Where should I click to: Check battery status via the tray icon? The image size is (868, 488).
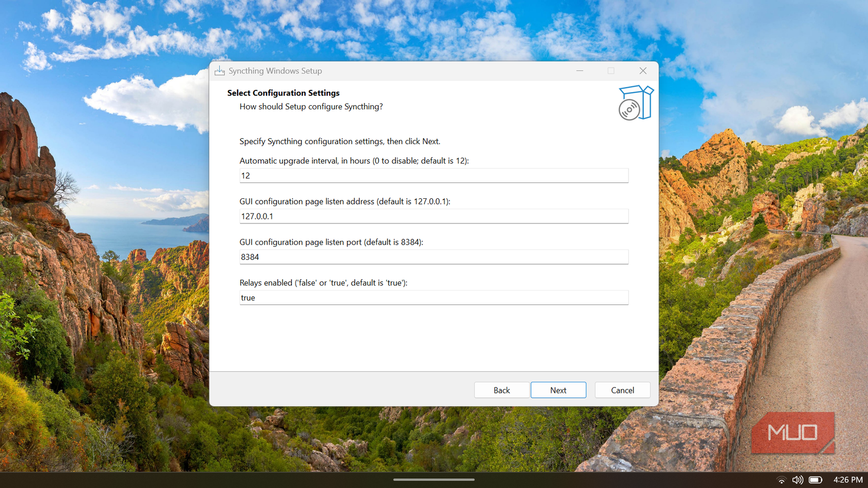(815, 480)
